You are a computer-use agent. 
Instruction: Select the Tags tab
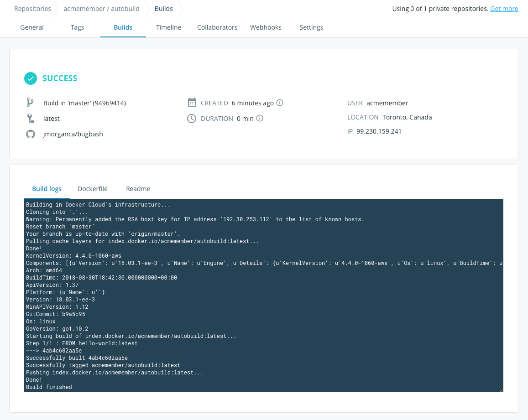tap(77, 27)
